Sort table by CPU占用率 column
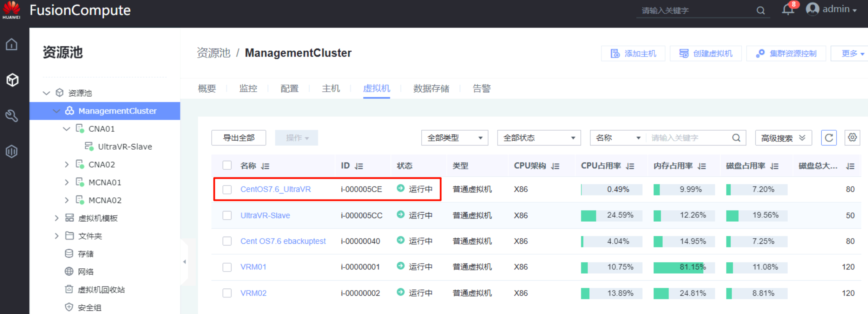868x314 pixels. click(630, 166)
